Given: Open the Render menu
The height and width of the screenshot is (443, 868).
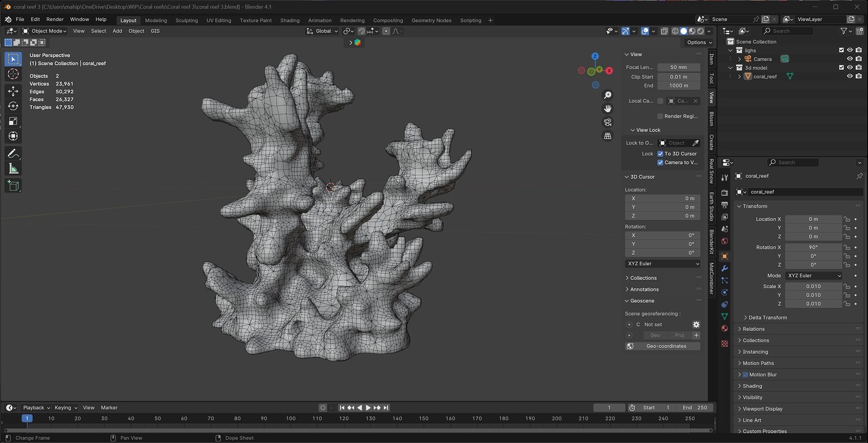Looking at the screenshot, I should (55, 19).
